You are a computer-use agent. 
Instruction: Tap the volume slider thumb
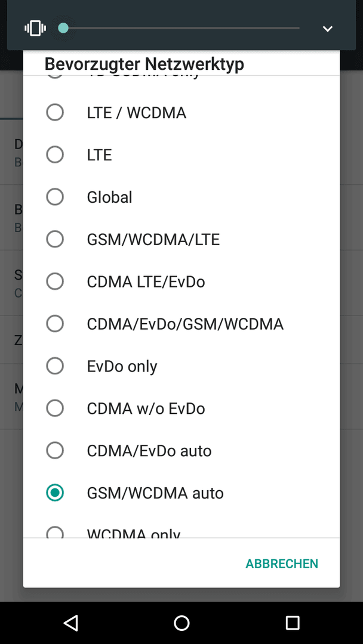tap(63, 28)
